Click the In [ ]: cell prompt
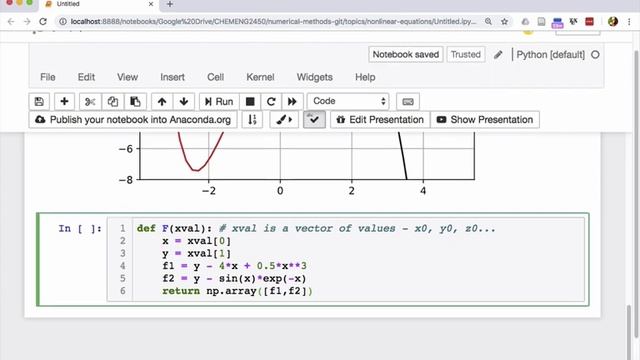Image resolution: width=640 pixels, height=360 pixels. [80, 229]
